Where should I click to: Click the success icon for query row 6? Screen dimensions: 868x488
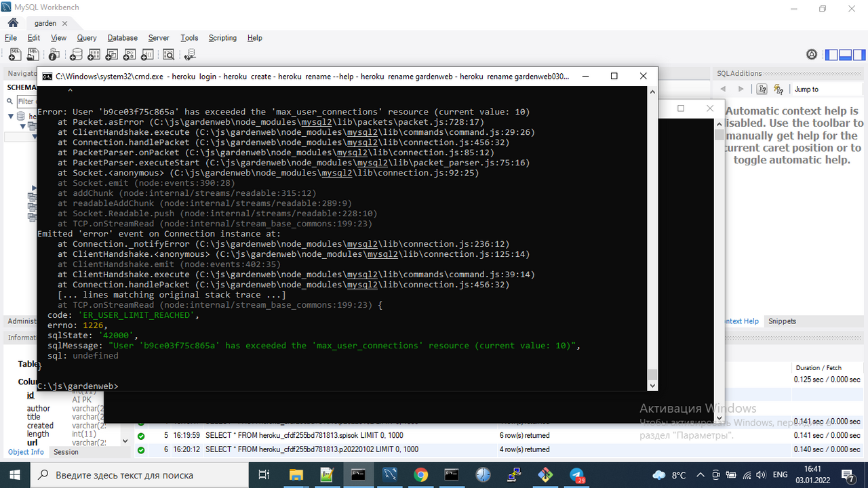(141, 449)
